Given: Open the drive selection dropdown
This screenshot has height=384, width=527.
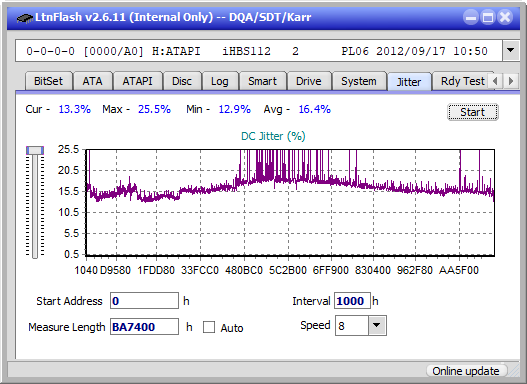Looking at the screenshot, I should coord(511,51).
